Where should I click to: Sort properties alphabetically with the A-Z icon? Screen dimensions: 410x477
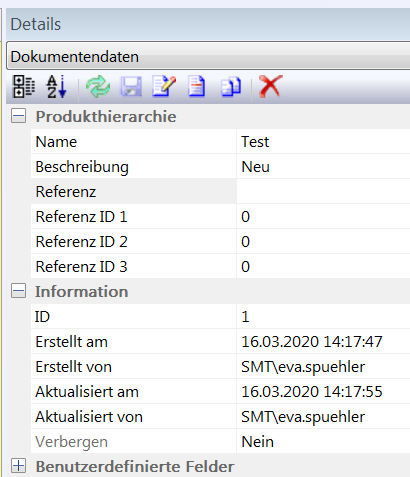(56, 87)
